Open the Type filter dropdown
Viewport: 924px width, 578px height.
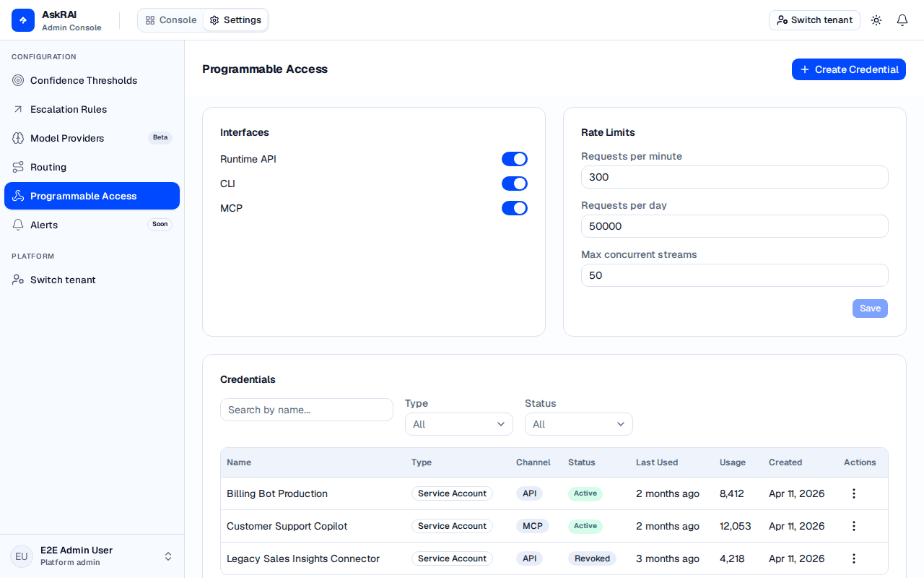click(459, 424)
